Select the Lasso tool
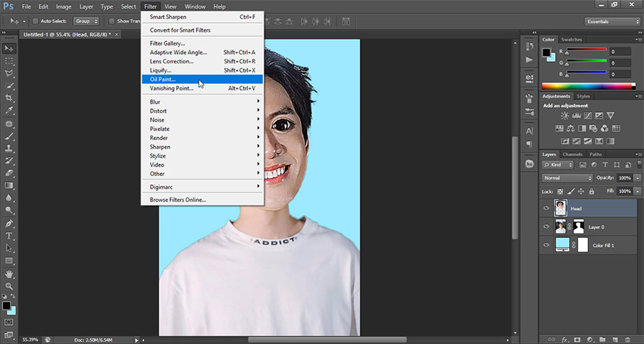Screen dimensions: 644x344 [10, 73]
